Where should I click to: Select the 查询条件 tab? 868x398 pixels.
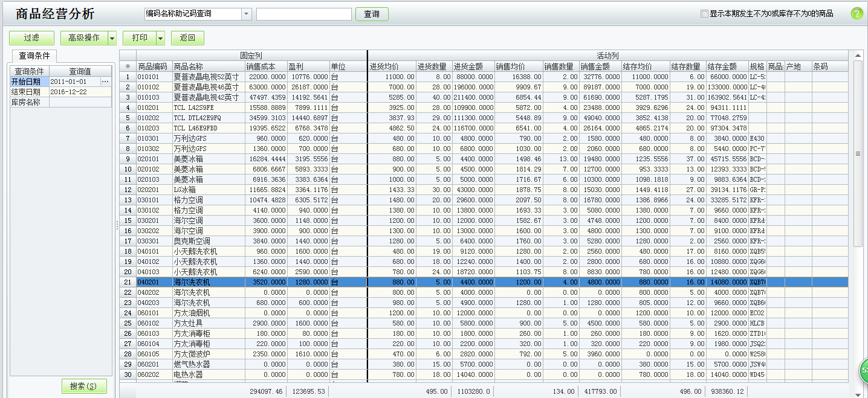pos(35,56)
